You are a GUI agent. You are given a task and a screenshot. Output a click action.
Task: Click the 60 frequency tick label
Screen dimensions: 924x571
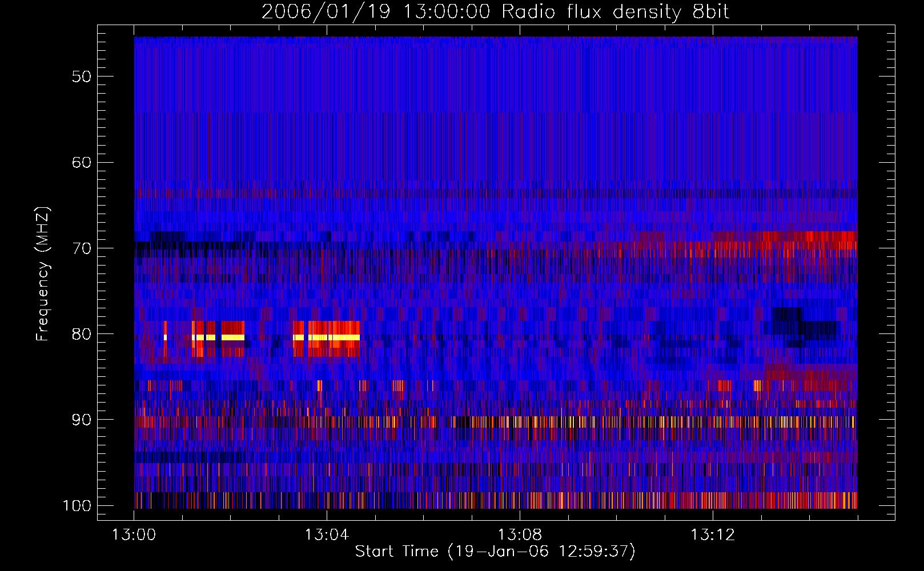(82, 162)
